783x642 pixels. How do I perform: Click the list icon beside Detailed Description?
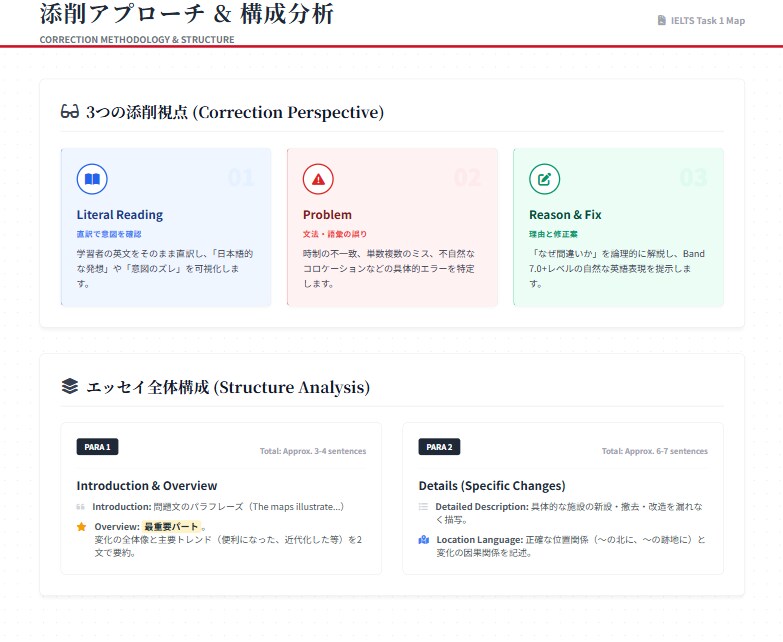click(423, 507)
